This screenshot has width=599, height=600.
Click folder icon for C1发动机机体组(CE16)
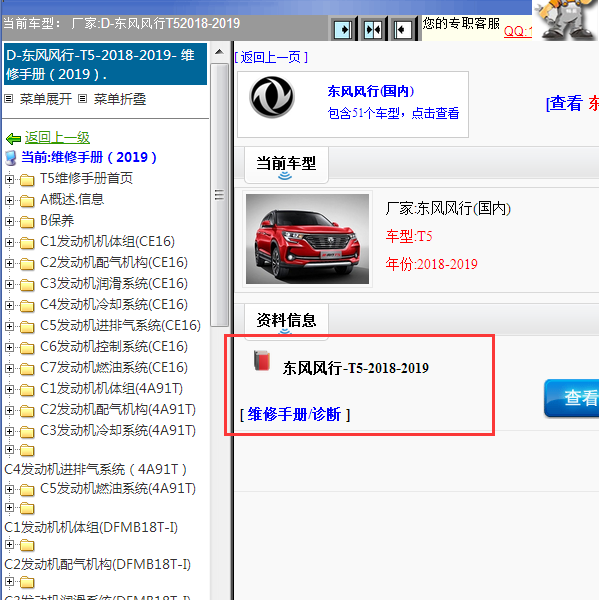point(27,243)
